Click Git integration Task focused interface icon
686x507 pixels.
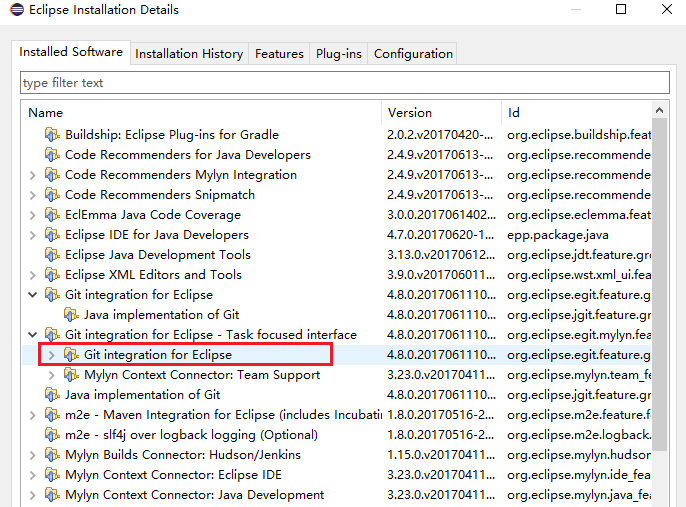[x=52, y=335]
